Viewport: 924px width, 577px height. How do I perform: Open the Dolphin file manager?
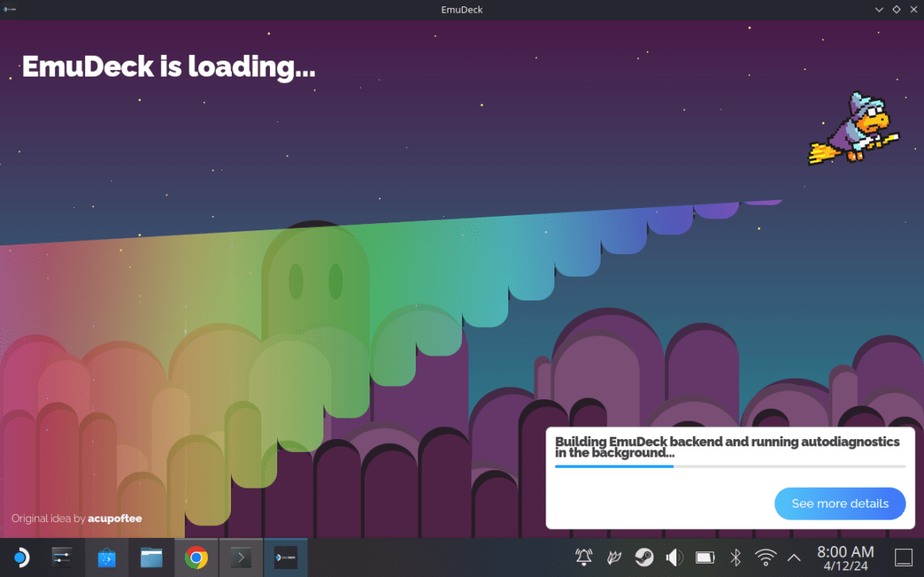pos(151,558)
